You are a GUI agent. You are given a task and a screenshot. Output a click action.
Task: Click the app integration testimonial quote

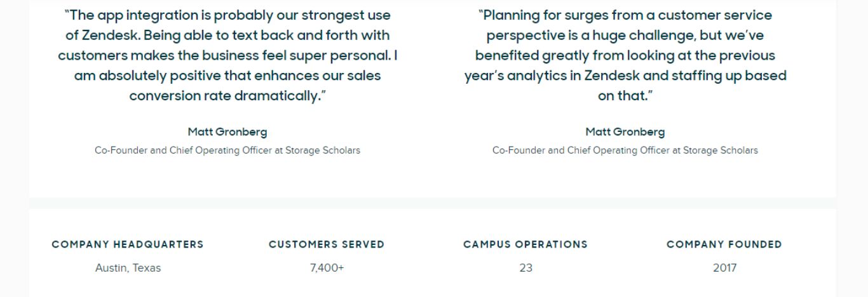[227, 55]
